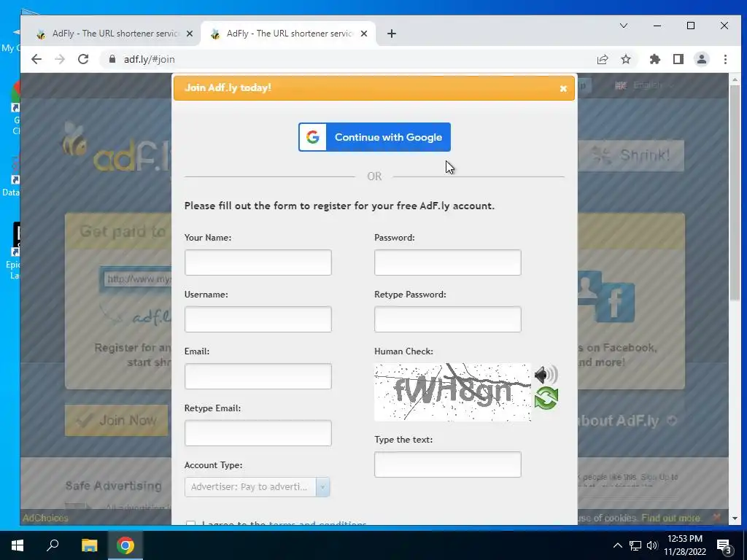747x560 pixels.
Task: Dismiss cookie notice with red X
Action: pos(717,517)
